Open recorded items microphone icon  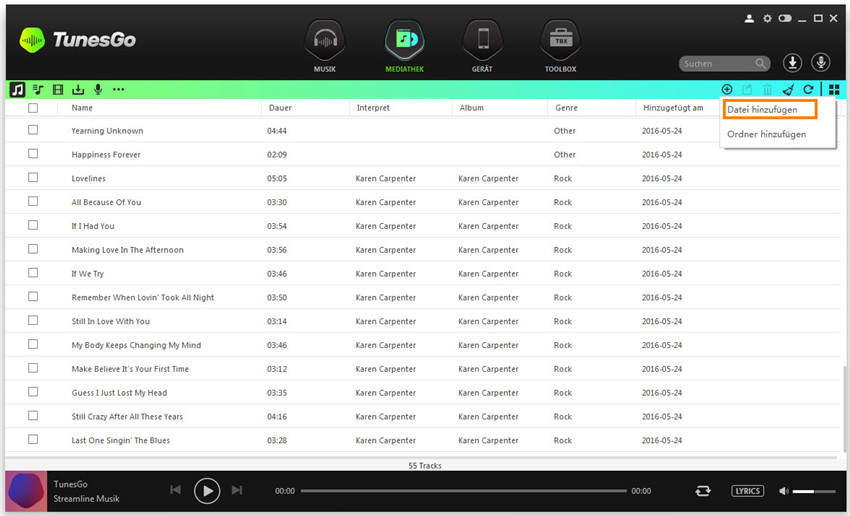point(98,89)
